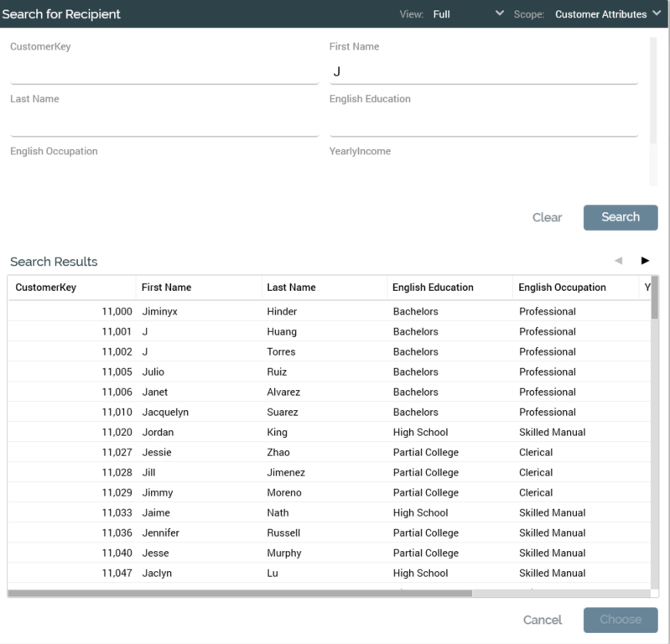
Task: Focus the First Name input field
Action: click(x=483, y=72)
